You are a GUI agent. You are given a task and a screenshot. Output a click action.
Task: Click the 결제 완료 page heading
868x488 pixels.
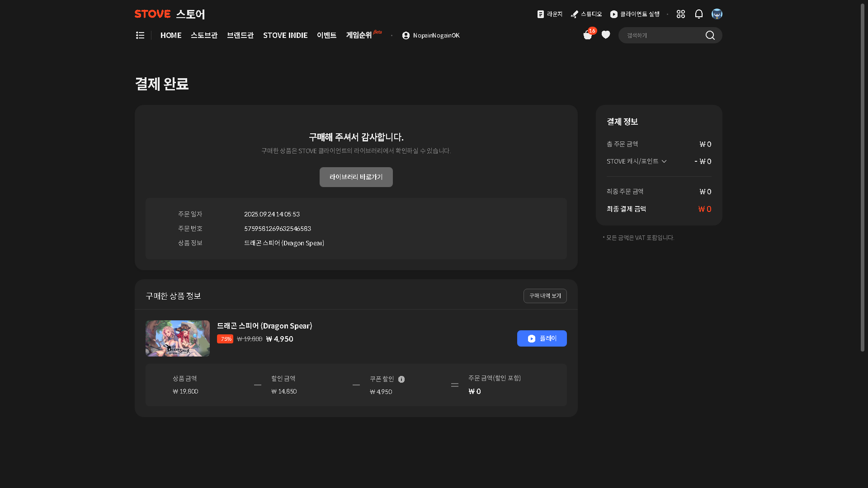point(162,84)
